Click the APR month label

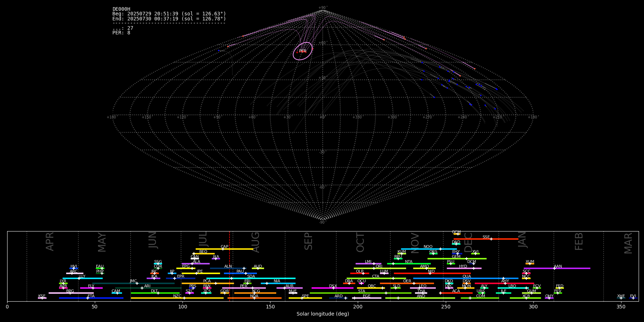click(50, 241)
